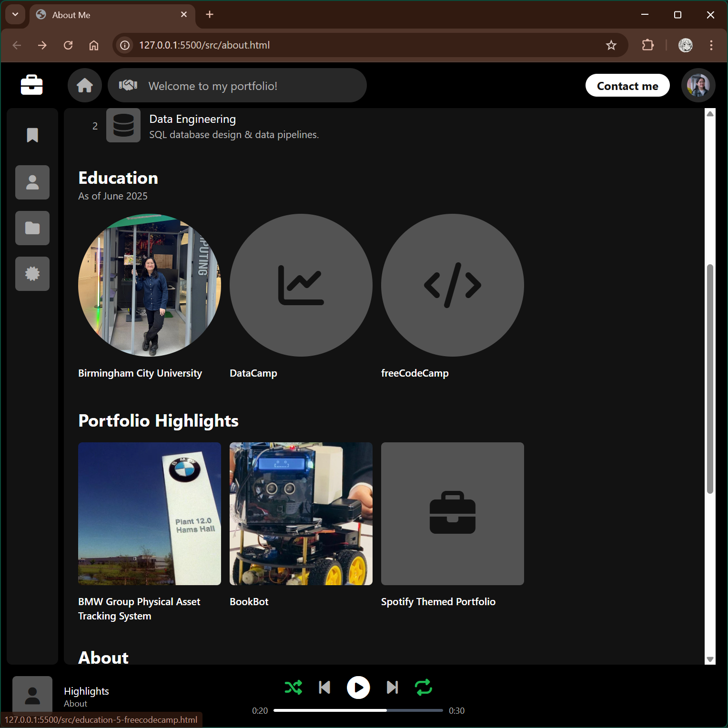Viewport: 728px width, 728px height.
Task: Click the briefcase portfolio logo
Action: tap(32, 85)
